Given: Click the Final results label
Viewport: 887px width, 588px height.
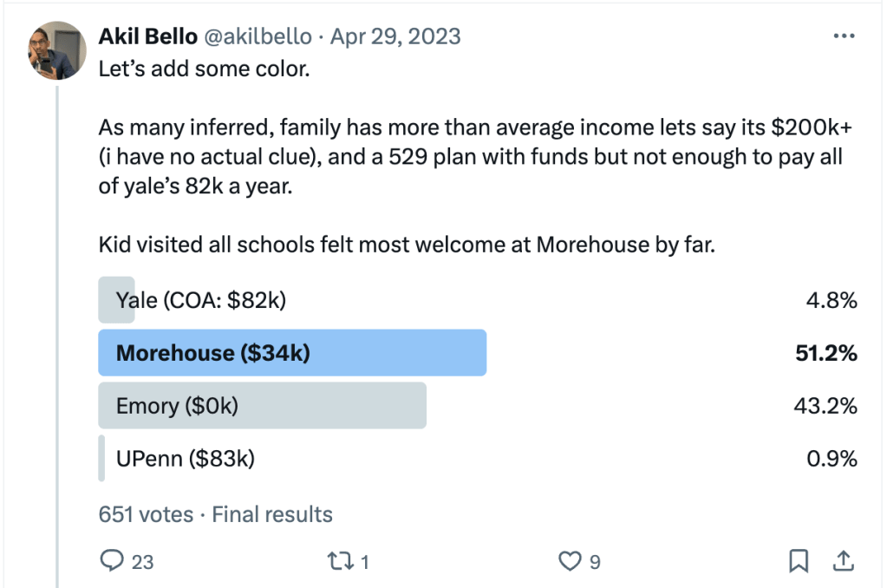Looking at the screenshot, I should tap(272, 513).
